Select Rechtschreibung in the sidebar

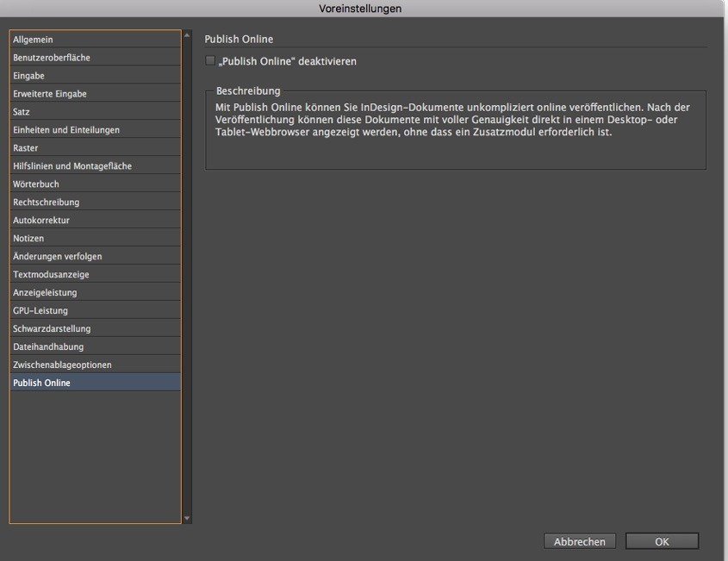point(95,203)
